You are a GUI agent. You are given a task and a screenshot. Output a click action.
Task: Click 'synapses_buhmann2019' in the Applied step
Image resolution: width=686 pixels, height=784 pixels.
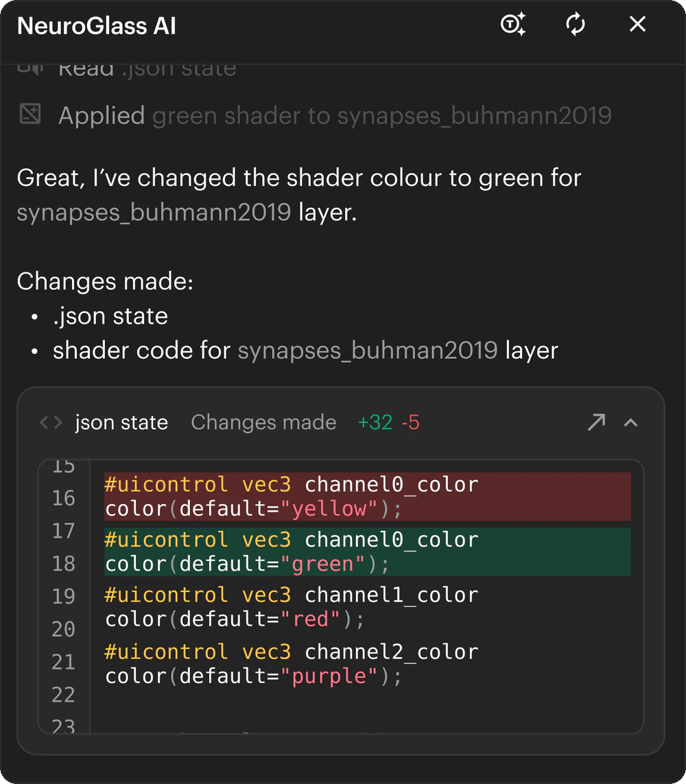click(x=475, y=116)
